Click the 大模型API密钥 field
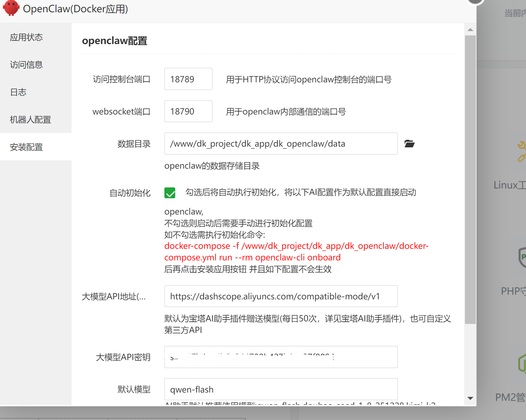This screenshot has height=420, width=526. (x=281, y=357)
